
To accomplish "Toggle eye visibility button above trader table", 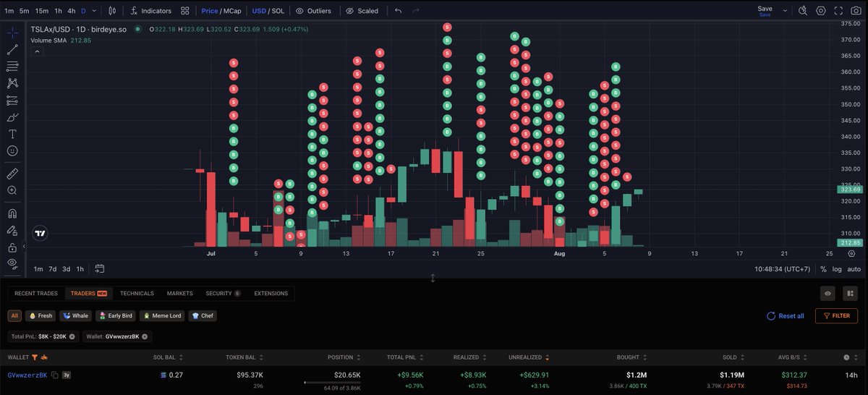I will (827, 294).
